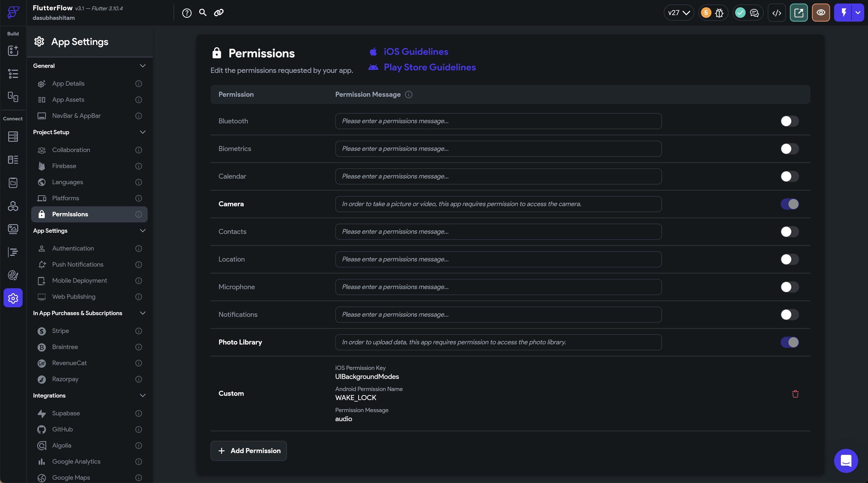
Task: Disable the Camera permission toggle
Action: point(790,204)
